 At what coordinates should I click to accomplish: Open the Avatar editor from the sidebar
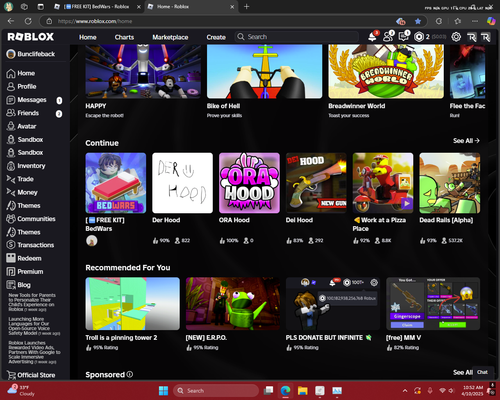pos(21,126)
